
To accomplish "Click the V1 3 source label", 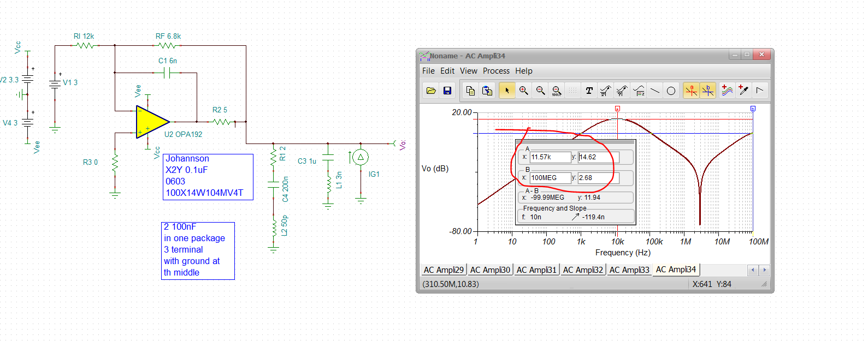I will coord(70,82).
